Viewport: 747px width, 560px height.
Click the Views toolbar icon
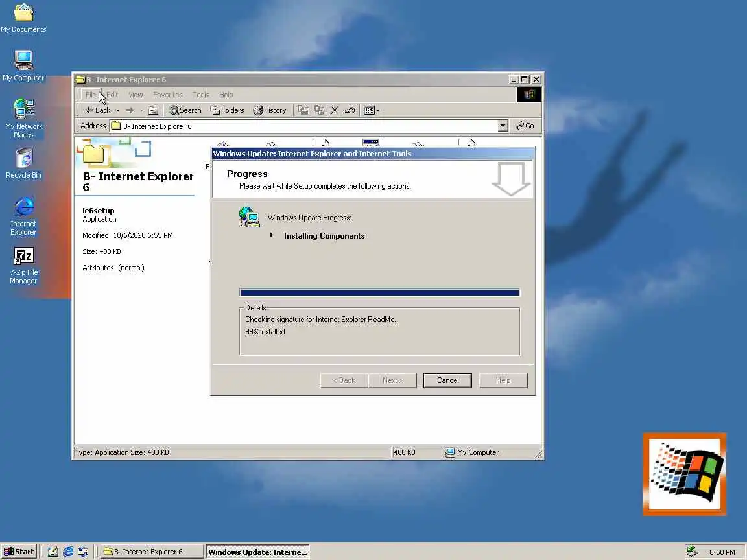click(369, 110)
